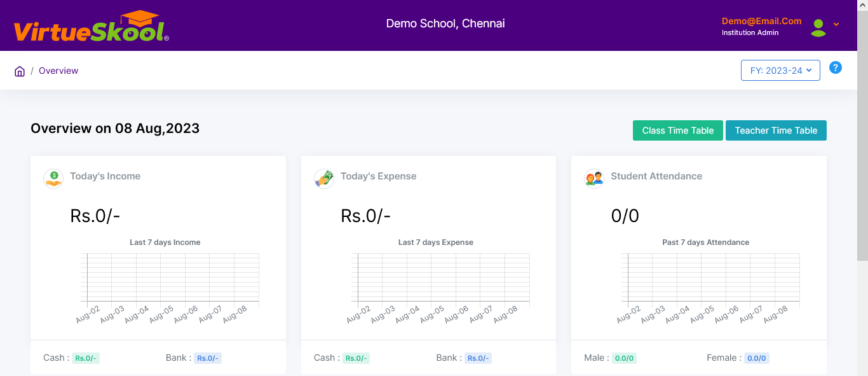Image resolution: width=868 pixels, height=376 pixels.
Task: Click the Demo School, Chennai title
Action: coord(445,24)
